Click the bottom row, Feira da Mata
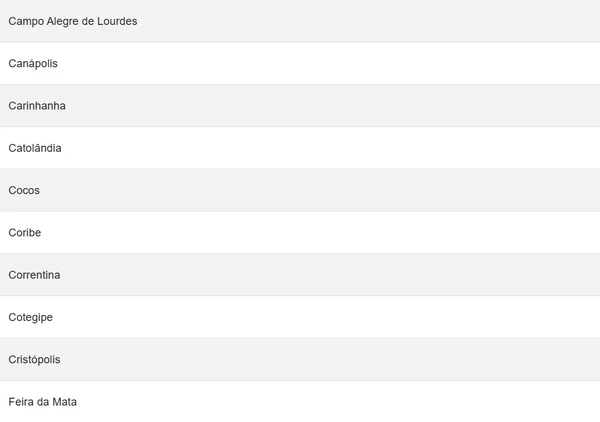Screen dimensions: 600x422 point(300,402)
